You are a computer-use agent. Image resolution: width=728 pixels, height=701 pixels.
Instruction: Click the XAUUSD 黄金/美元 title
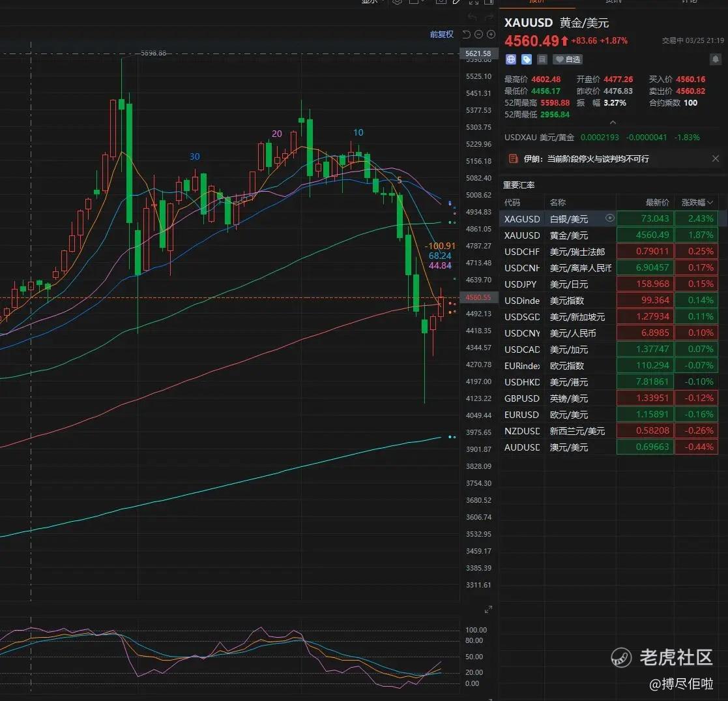click(556, 23)
